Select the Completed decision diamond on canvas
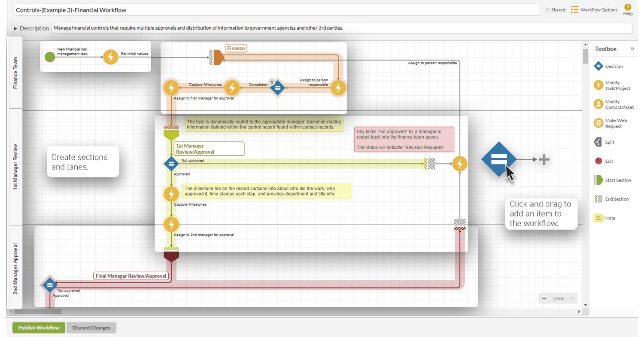644x337 pixels. pos(277,88)
